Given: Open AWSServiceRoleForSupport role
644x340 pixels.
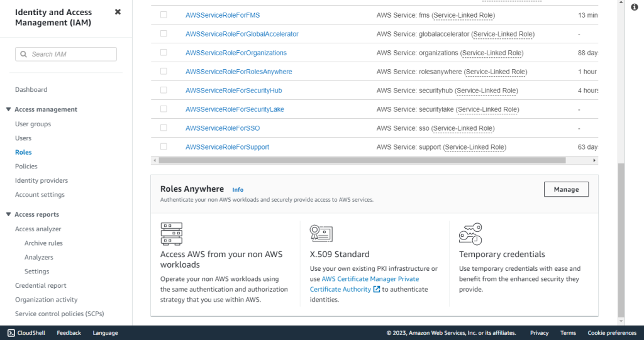Looking at the screenshot, I should tap(227, 147).
